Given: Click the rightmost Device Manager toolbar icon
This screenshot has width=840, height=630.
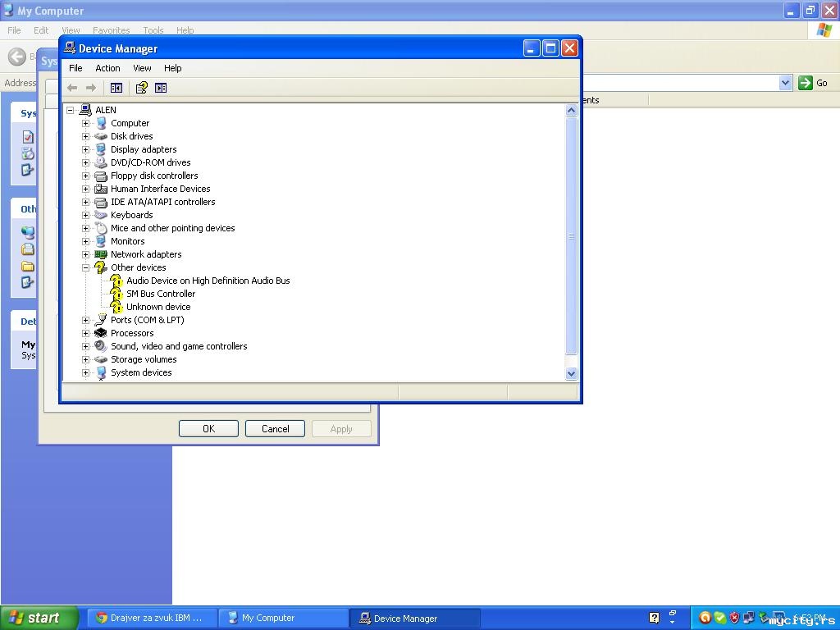Looking at the screenshot, I should (x=161, y=88).
